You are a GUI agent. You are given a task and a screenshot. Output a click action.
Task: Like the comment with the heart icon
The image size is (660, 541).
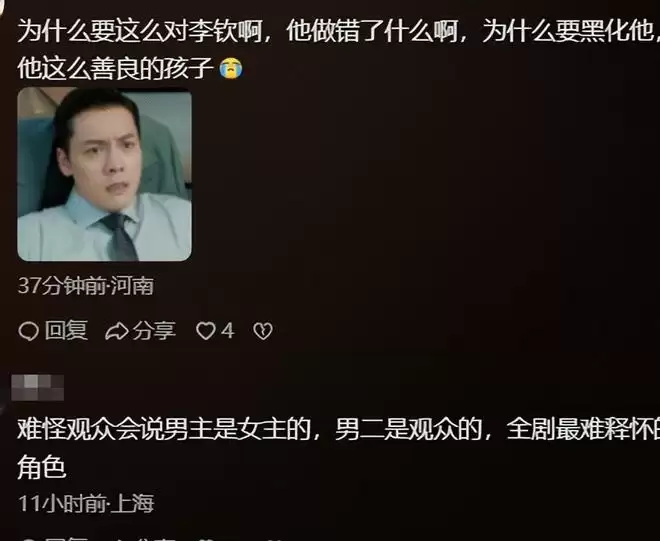click(x=206, y=331)
